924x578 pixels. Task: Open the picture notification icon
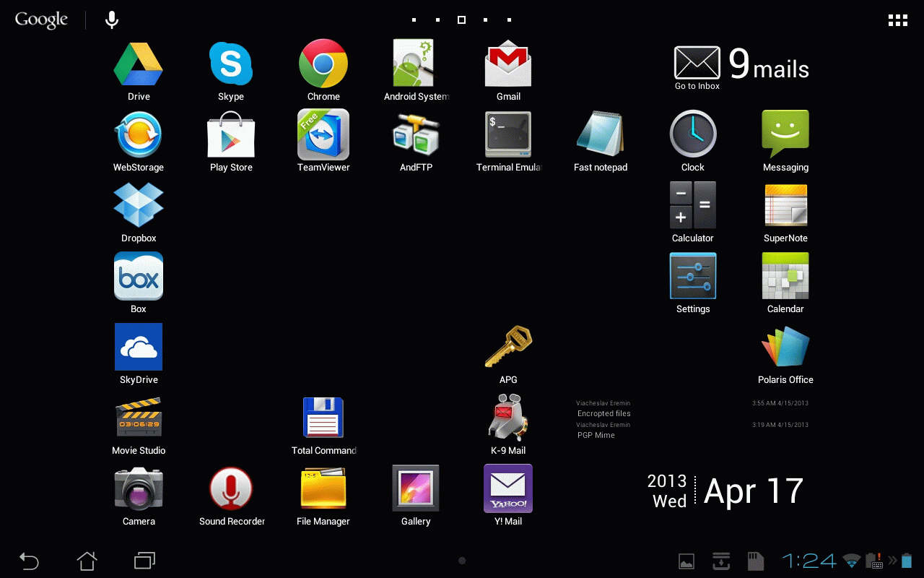tap(687, 561)
